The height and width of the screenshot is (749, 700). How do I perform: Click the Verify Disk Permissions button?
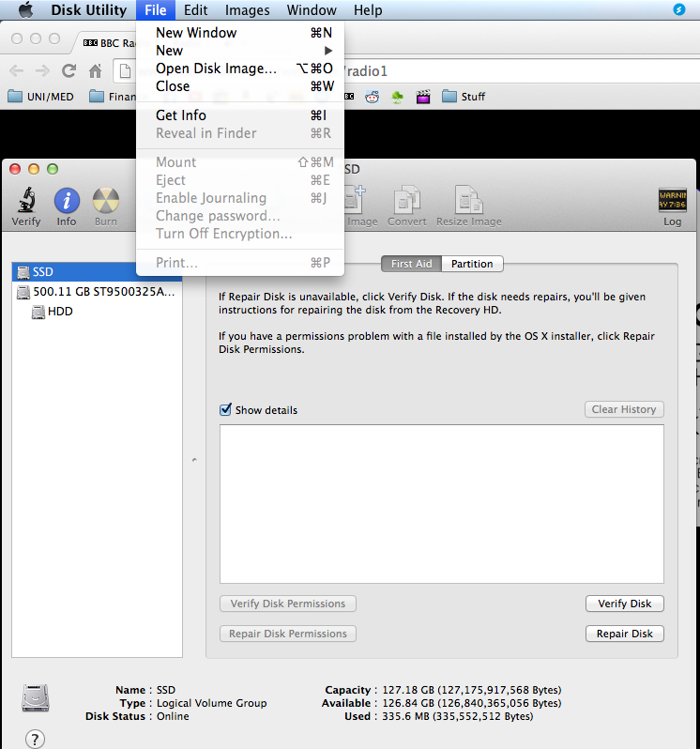(288, 604)
